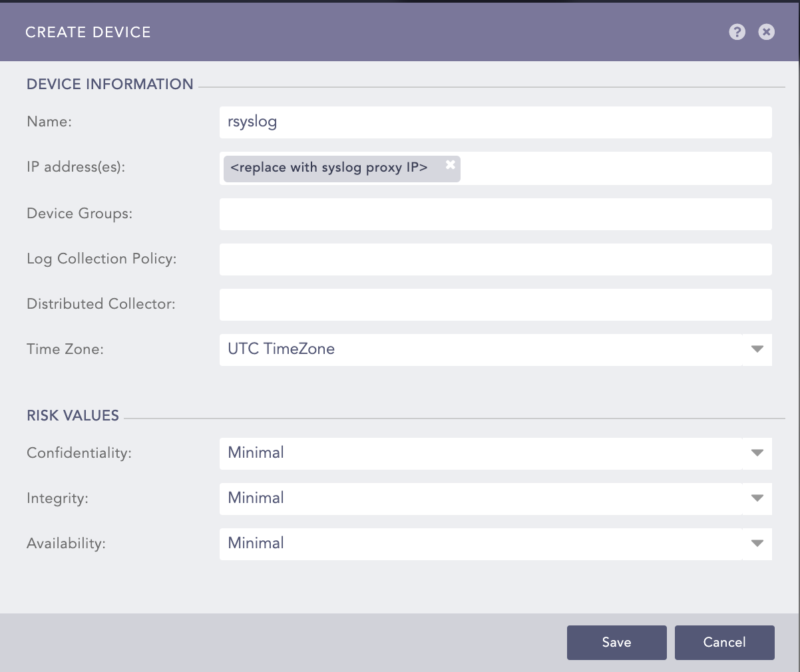Open the Confidentiality dropdown arrow
Image resolution: width=800 pixels, height=672 pixels.
click(x=757, y=453)
